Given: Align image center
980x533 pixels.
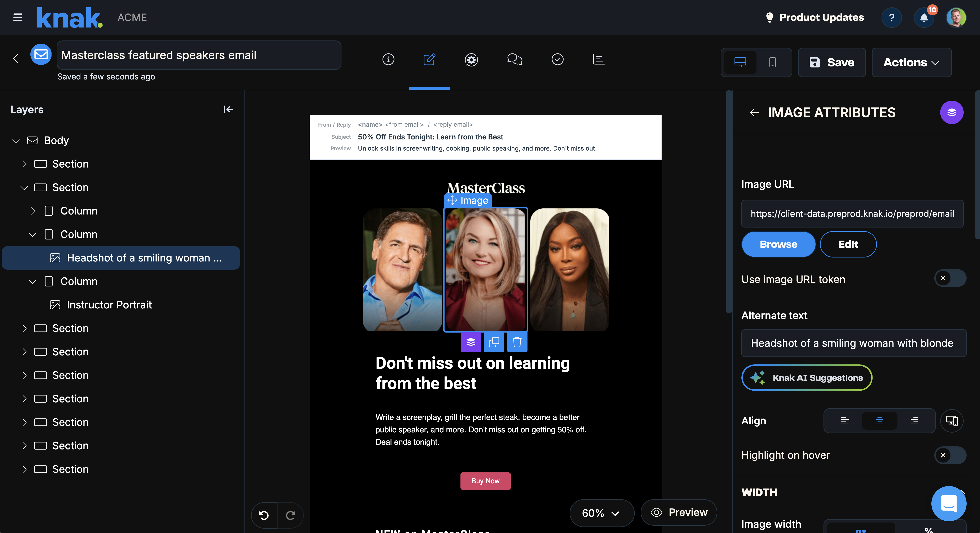Looking at the screenshot, I should point(879,421).
